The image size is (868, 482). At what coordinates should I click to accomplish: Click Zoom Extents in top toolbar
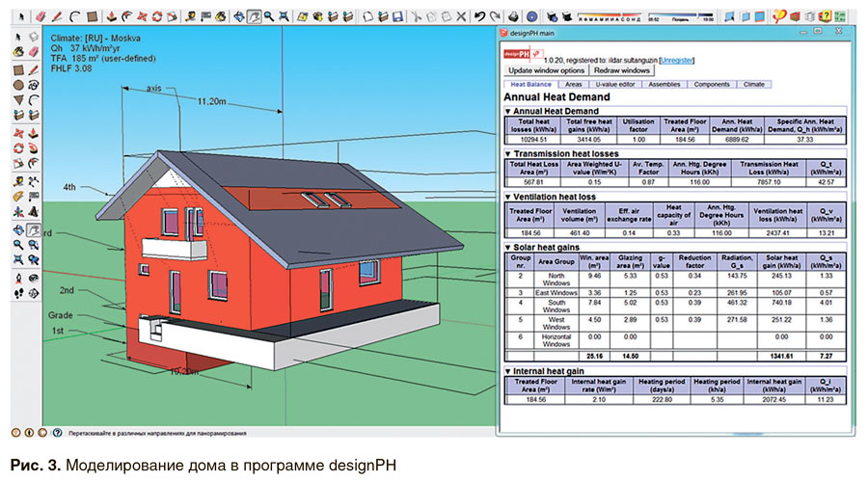pyautogui.click(x=284, y=16)
